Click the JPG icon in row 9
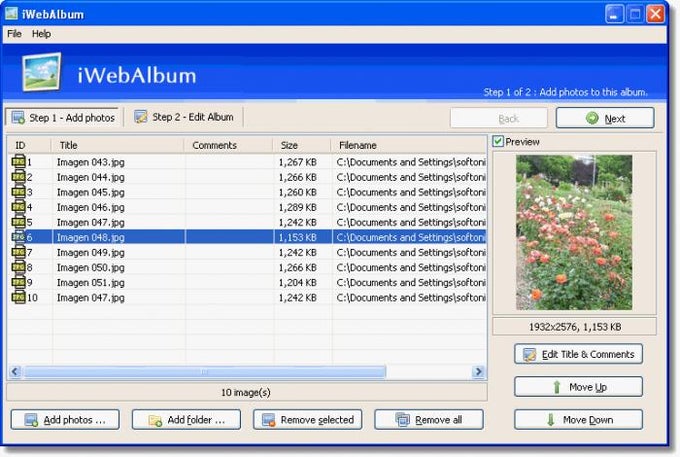 18,282
